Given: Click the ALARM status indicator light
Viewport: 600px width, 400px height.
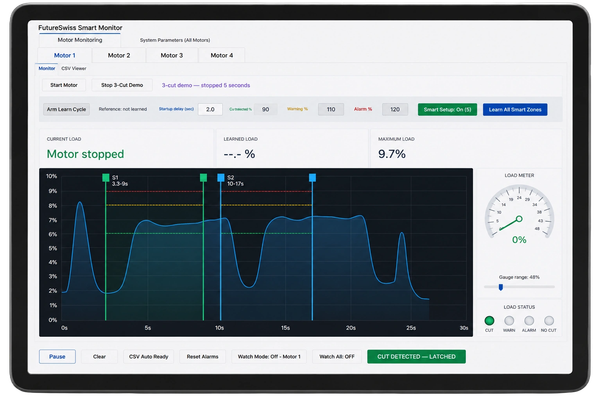Looking at the screenshot, I should [x=529, y=320].
